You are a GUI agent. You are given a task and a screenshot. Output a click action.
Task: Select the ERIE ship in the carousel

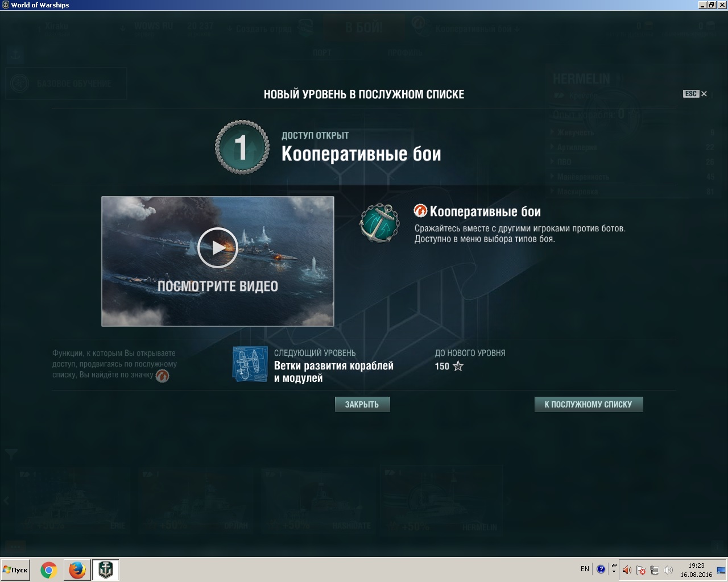(73, 501)
